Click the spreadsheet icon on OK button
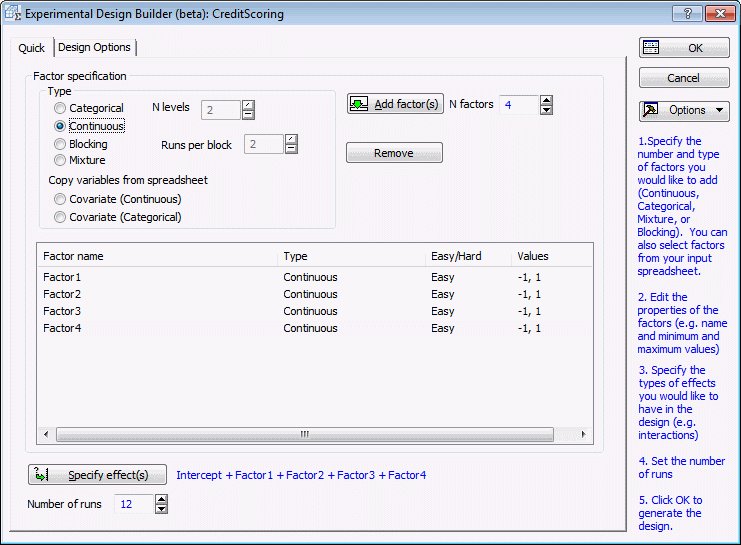 click(x=651, y=48)
